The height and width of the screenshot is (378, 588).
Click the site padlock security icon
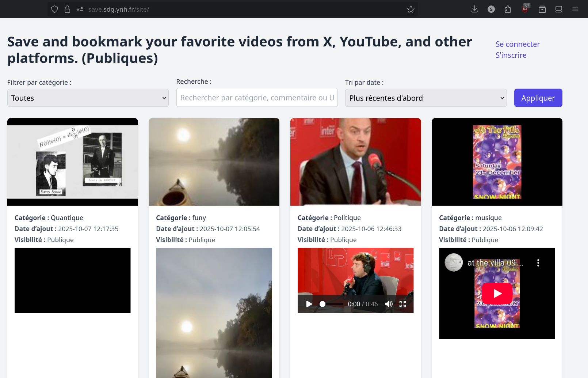click(x=67, y=9)
